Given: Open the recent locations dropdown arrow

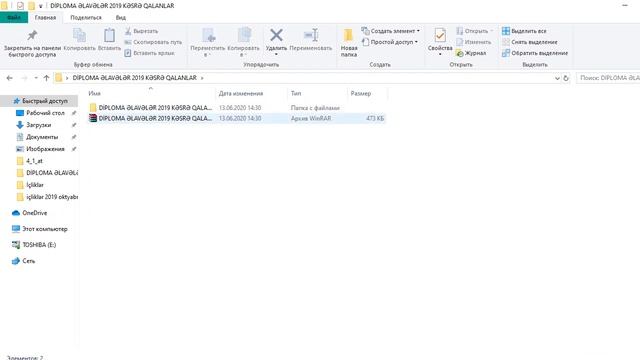Looking at the screenshot, I should (x=36, y=78).
